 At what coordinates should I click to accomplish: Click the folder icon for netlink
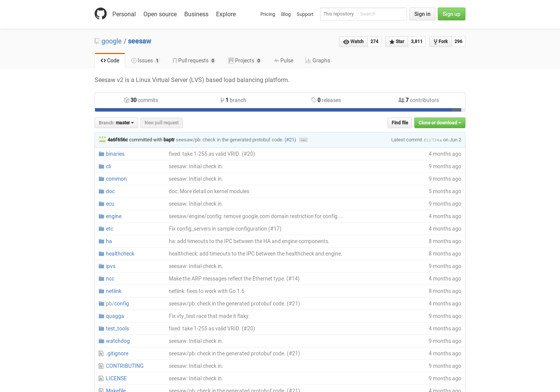(101, 291)
